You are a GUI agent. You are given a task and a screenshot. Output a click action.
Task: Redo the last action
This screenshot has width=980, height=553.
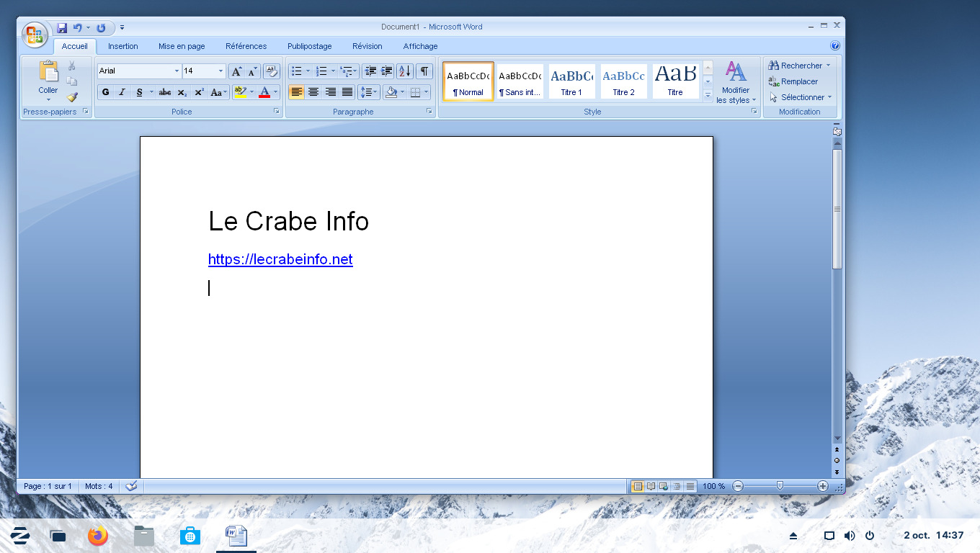point(101,28)
